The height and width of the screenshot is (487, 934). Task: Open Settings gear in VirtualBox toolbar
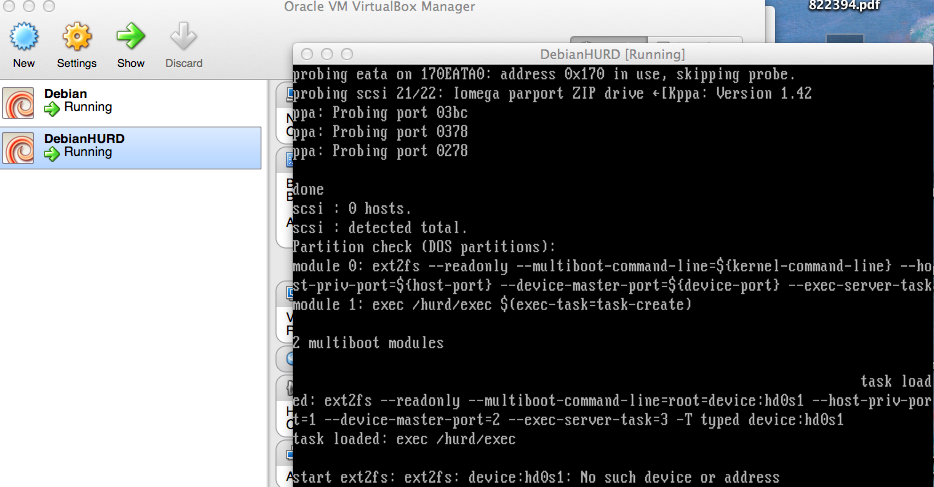click(x=77, y=36)
